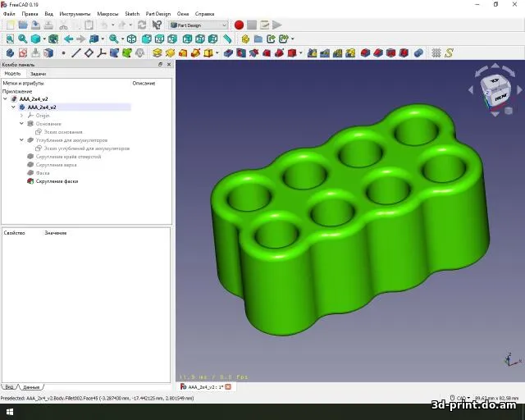Viewport: 525px width, 420px height.
Task: Collapse Углубления для аккумуляторов tree node
Action: (21, 140)
